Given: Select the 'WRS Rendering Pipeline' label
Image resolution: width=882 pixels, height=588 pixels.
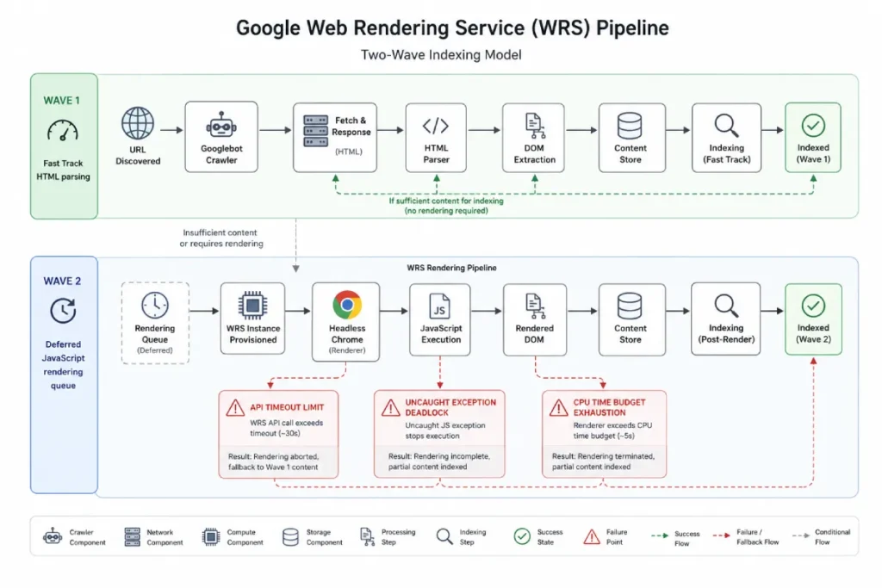Looking at the screenshot, I should (451, 268).
